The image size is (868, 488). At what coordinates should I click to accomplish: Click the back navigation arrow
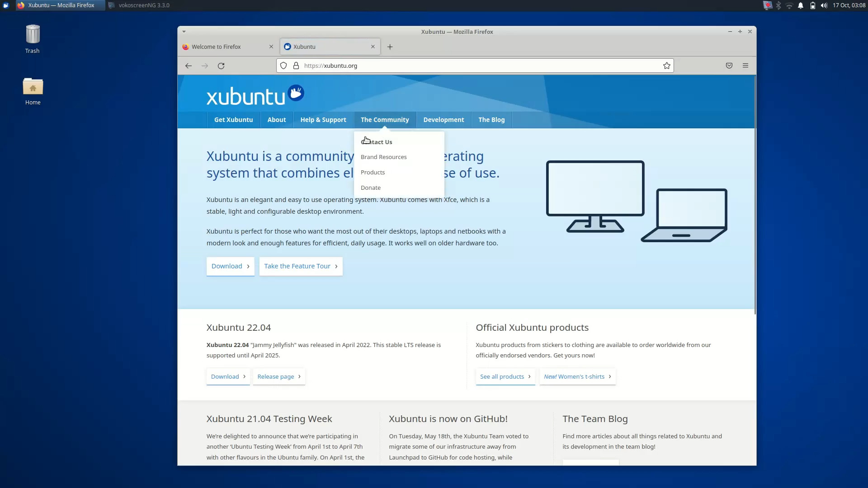coord(188,66)
